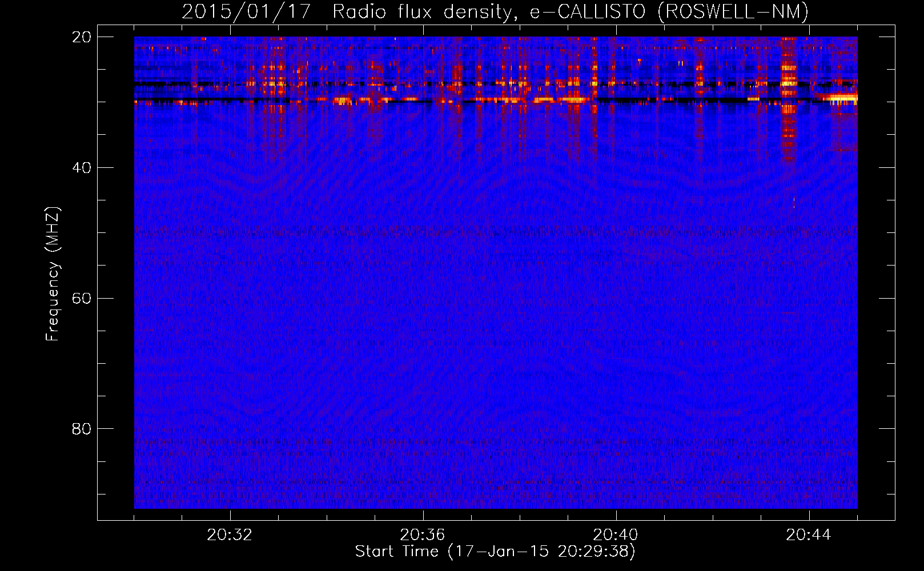The image size is (924, 571).
Task: Click the plot title mentioning e-CALLISTO (ROSWELL-NM)
Action: click(495, 12)
